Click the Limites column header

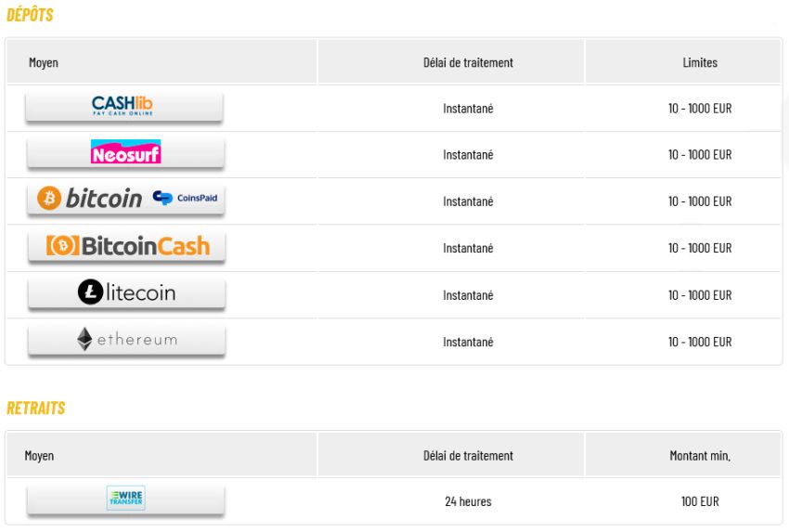click(x=700, y=62)
